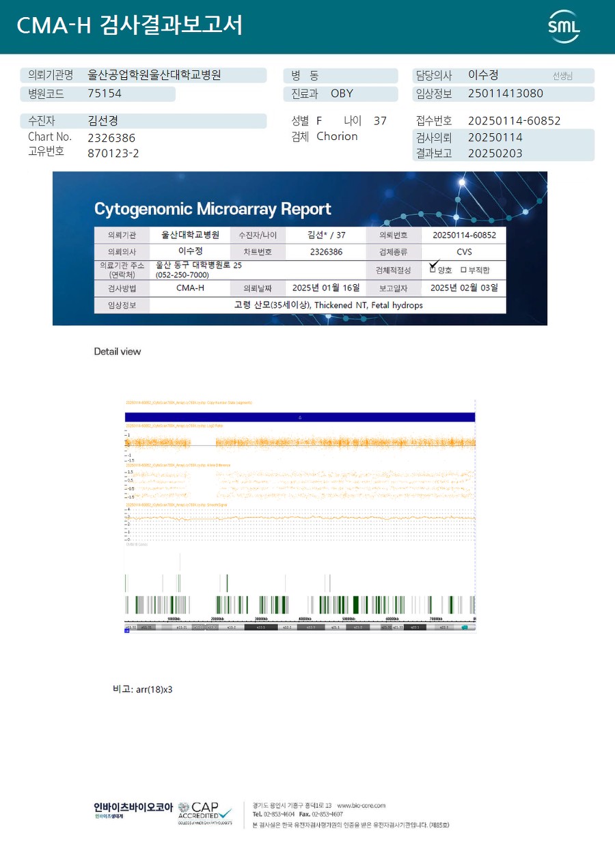Click the footer address 경기도 용인시 기흥구
Image resolution: width=615 pixels, height=868 pixels.
point(277,805)
